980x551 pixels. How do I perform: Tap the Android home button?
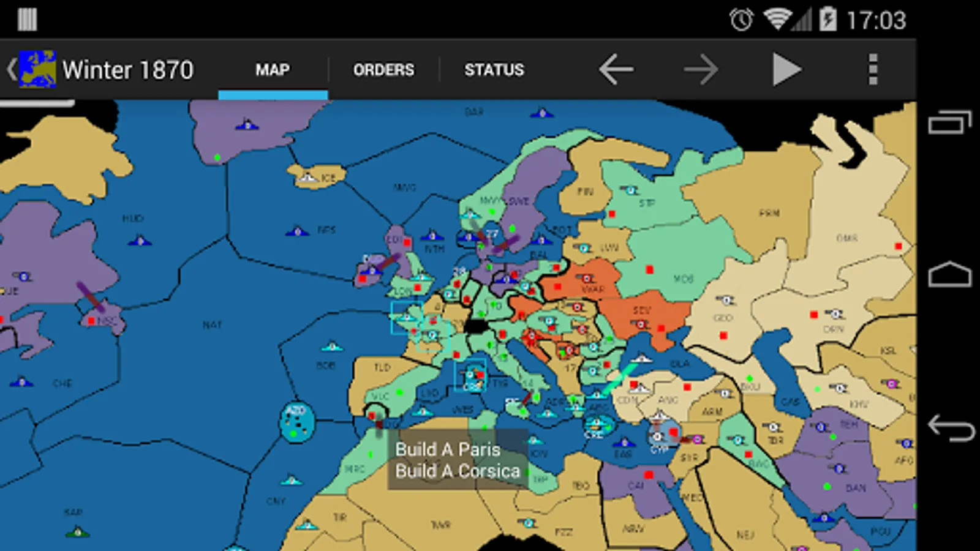point(949,274)
